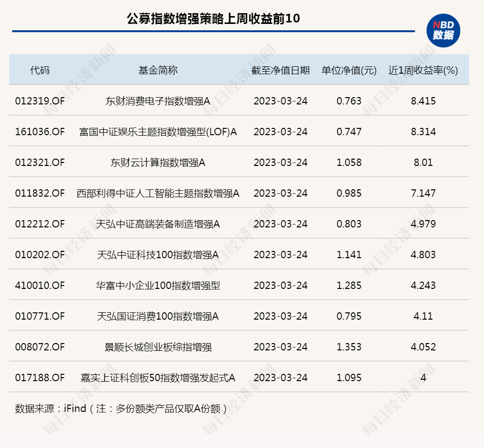Open fund 富国中证娱乐主题指数增强型(LOF)A
484x448 pixels.
[158, 132]
